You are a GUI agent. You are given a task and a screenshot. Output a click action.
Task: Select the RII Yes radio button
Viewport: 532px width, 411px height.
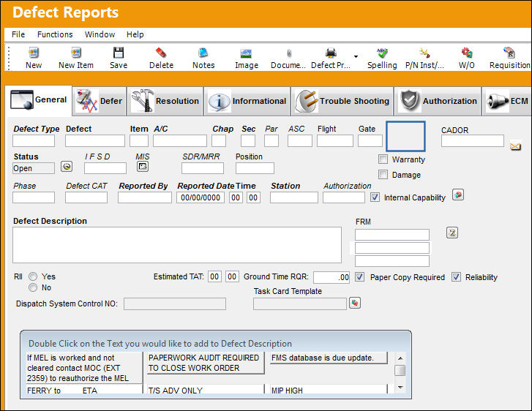[33, 276]
